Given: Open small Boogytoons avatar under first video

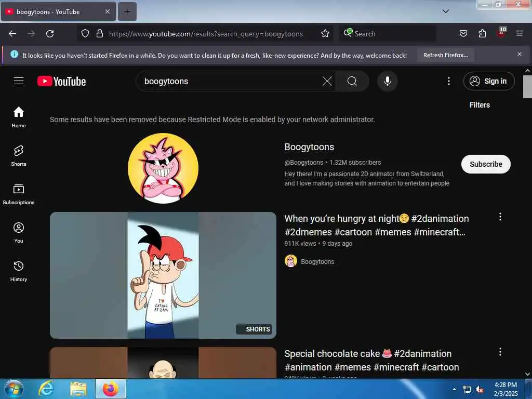Looking at the screenshot, I should [291, 261].
